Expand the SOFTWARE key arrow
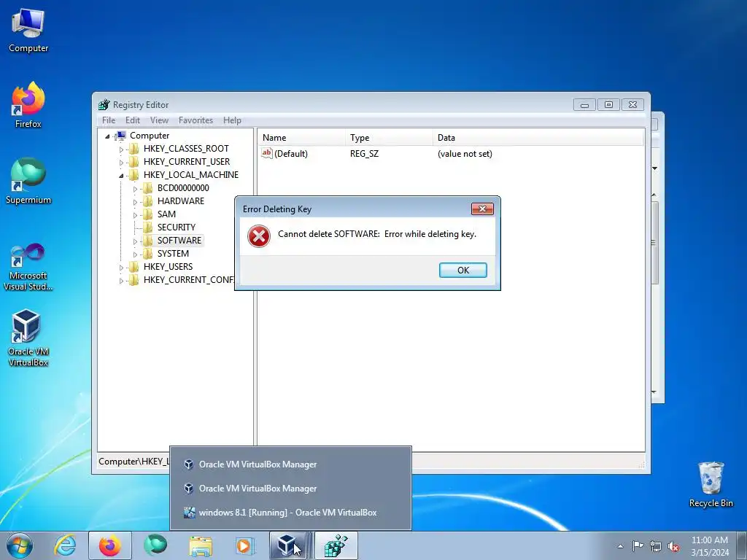Image resolution: width=747 pixels, height=560 pixels. point(135,241)
